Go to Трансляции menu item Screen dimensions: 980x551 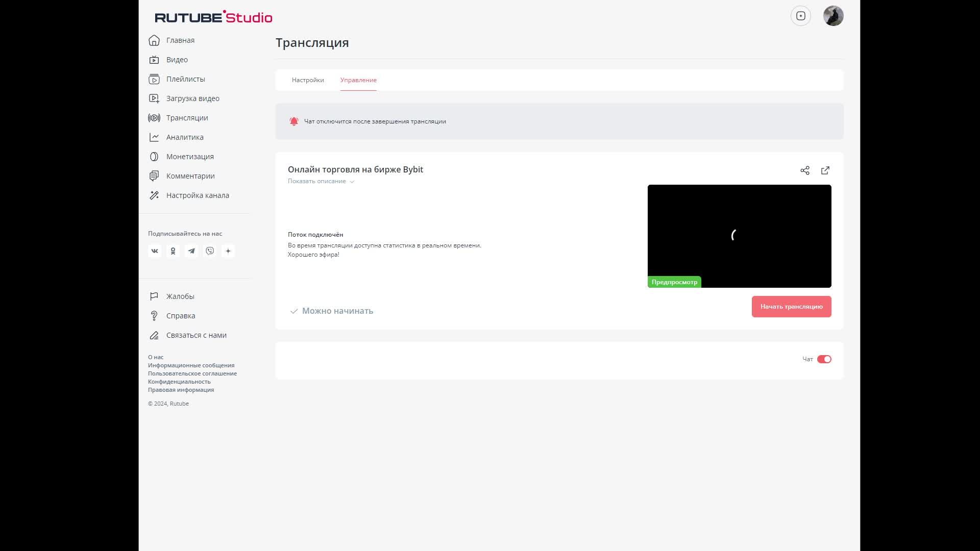(187, 118)
